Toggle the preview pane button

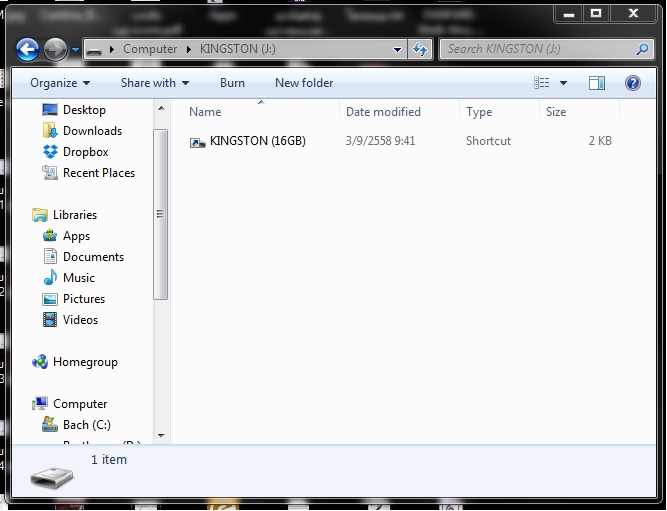(x=597, y=83)
